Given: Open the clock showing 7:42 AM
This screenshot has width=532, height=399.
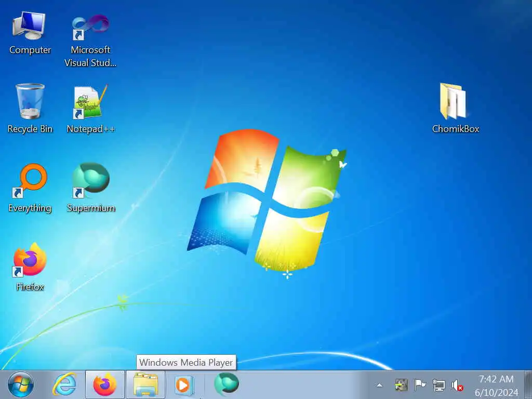Looking at the screenshot, I should tap(496, 379).
